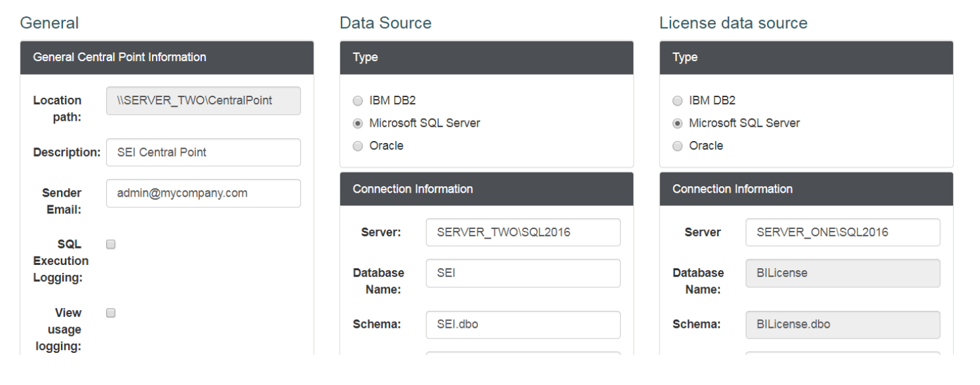This screenshot has height=385, width=980.
Task: Click the Location path field
Action: click(203, 101)
